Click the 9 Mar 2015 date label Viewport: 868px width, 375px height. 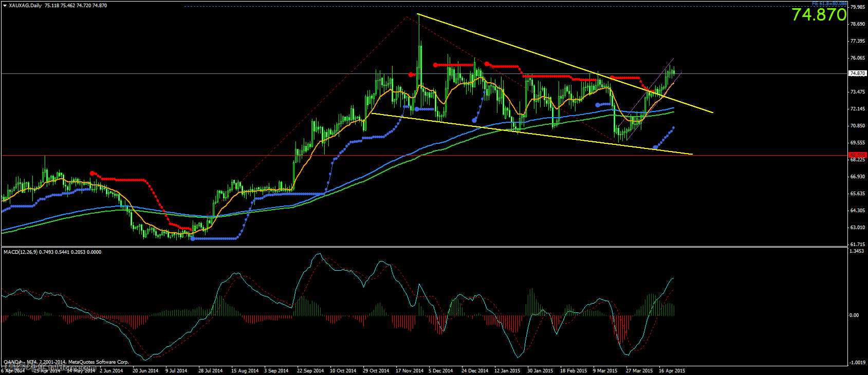tap(605, 370)
